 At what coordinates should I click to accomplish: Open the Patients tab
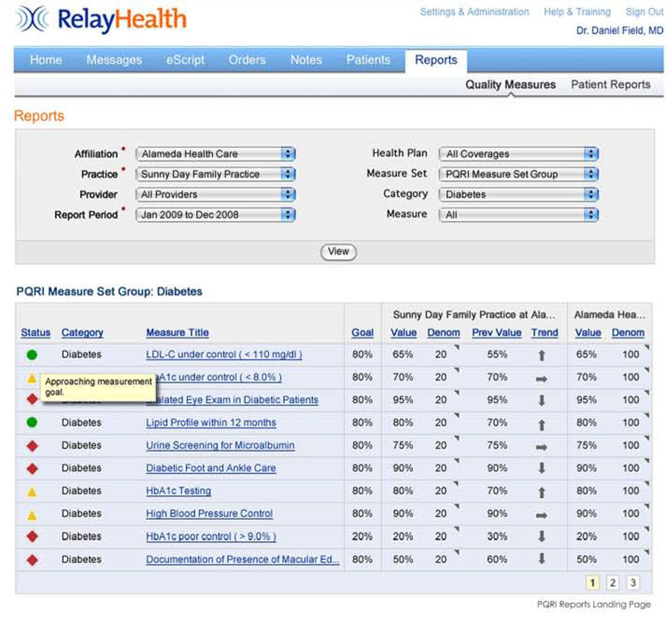pos(368,60)
